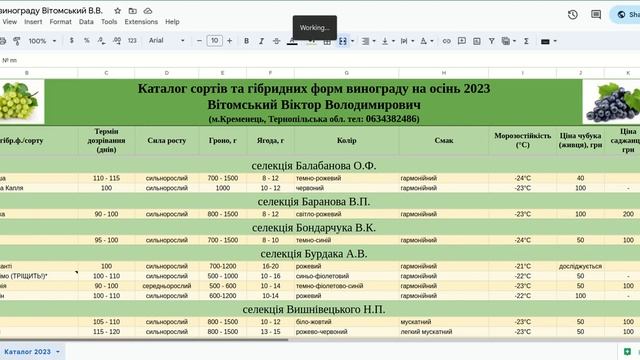Viewport: 640px width, 360px height.
Task: Select column C header
Action: click(106, 73)
